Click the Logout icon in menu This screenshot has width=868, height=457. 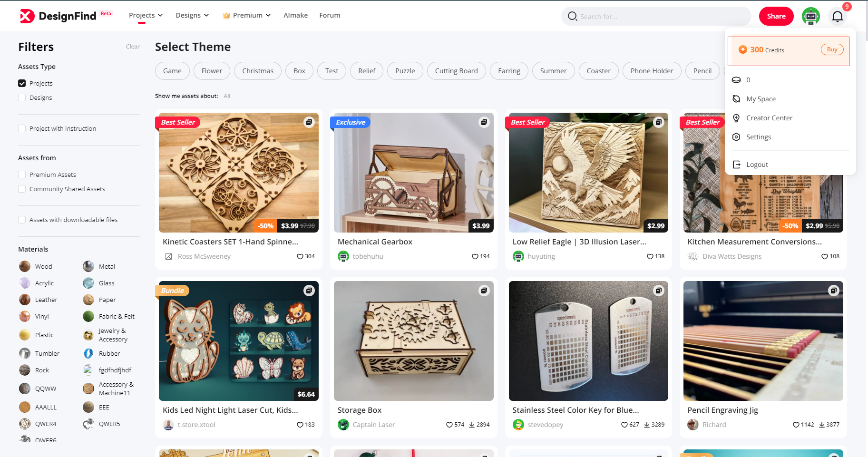click(x=736, y=165)
